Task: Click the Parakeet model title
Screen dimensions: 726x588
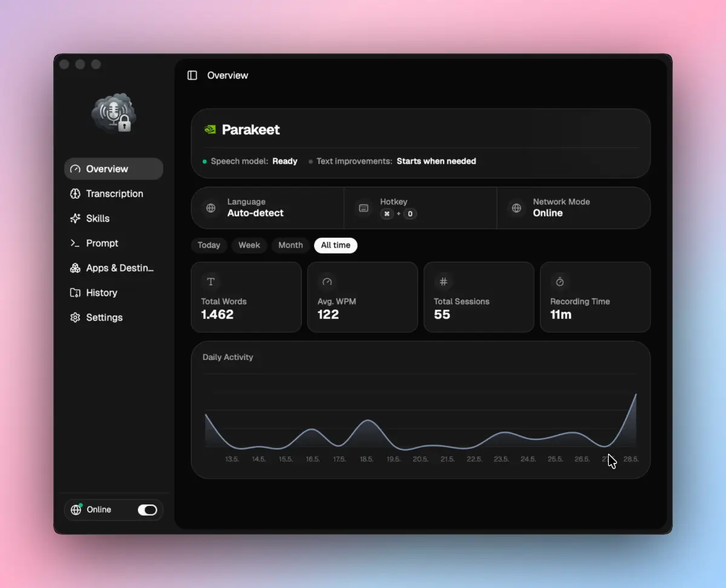Action: tap(251, 129)
